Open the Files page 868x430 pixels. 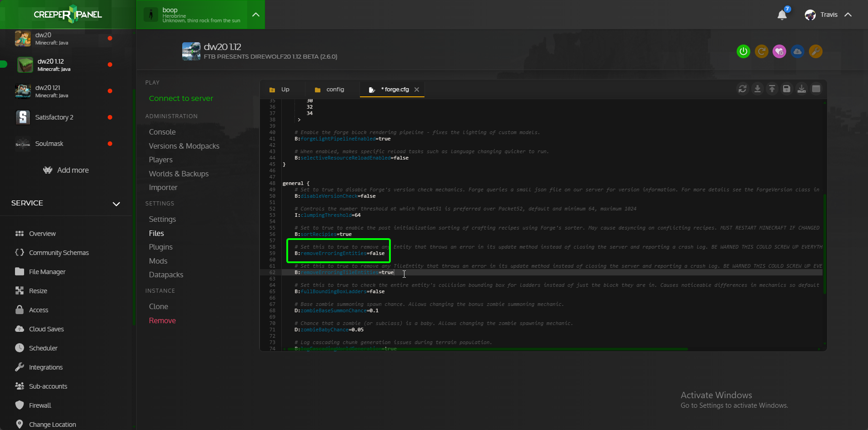(x=156, y=233)
